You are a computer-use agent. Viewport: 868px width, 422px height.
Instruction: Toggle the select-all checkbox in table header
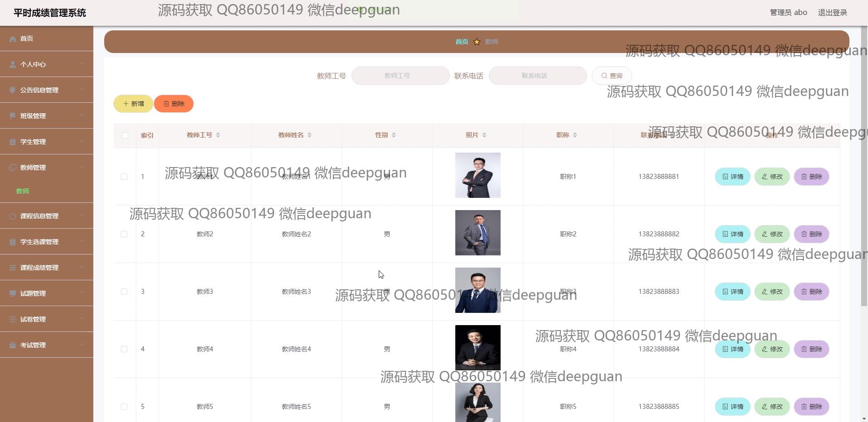point(125,135)
